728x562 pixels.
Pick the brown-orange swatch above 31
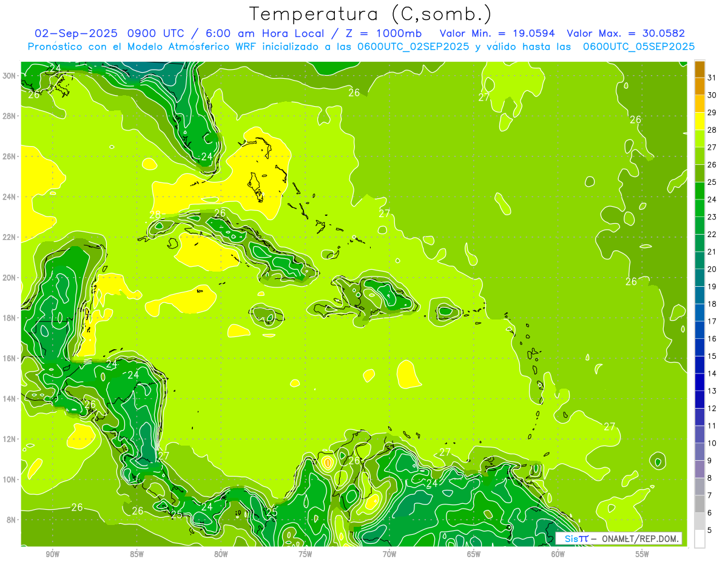(699, 69)
